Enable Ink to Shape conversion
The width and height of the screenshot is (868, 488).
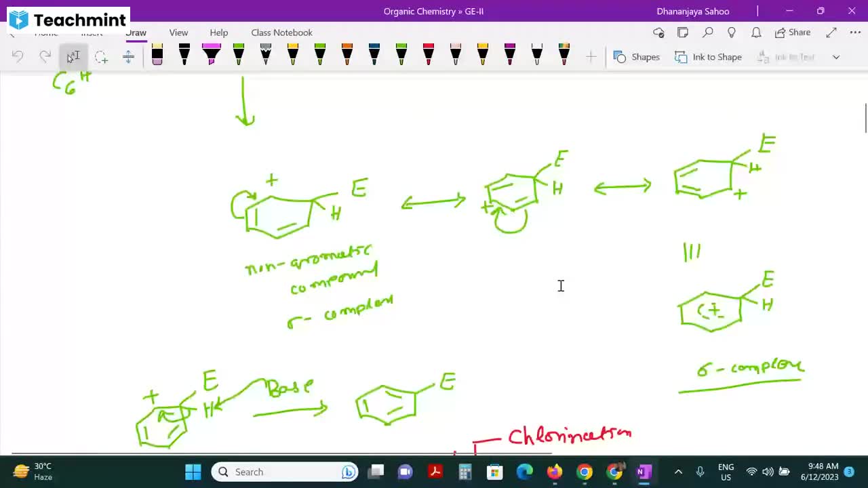point(708,57)
